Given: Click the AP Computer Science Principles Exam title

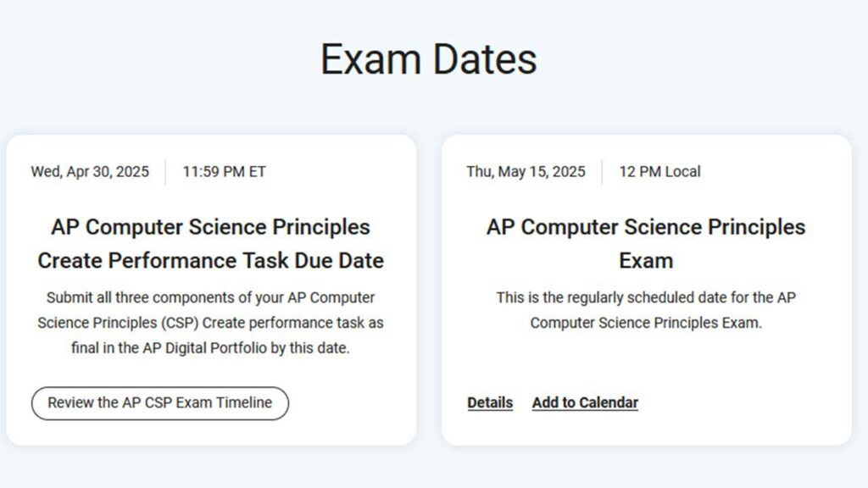Looking at the screenshot, I should 646,243.
